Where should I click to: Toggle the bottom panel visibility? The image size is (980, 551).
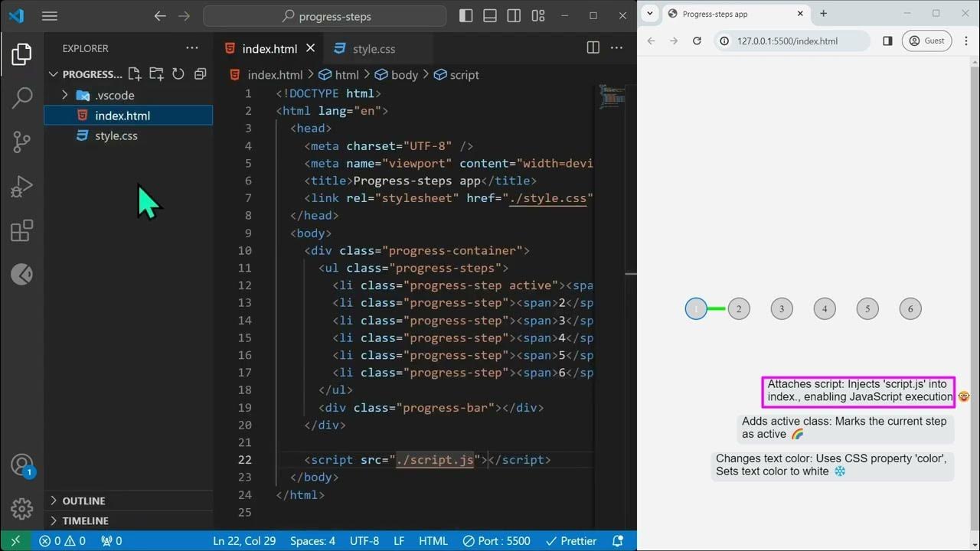pyautogui.click(x=490, y=15)
